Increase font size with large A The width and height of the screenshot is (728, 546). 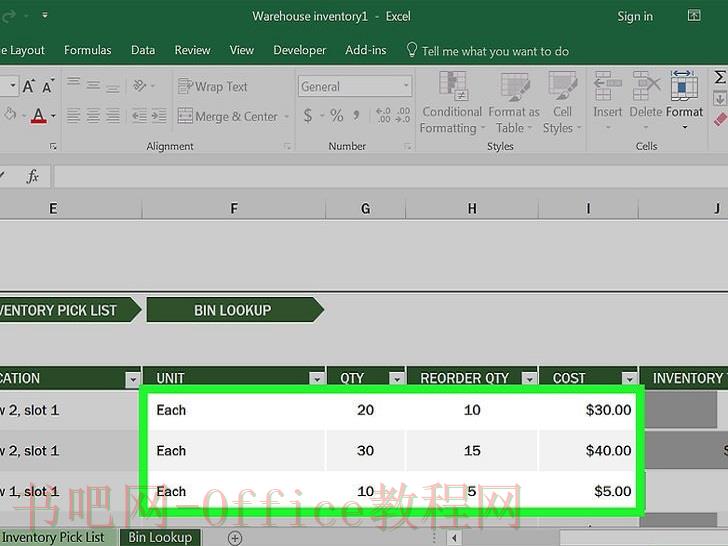[x=28, y=86]
